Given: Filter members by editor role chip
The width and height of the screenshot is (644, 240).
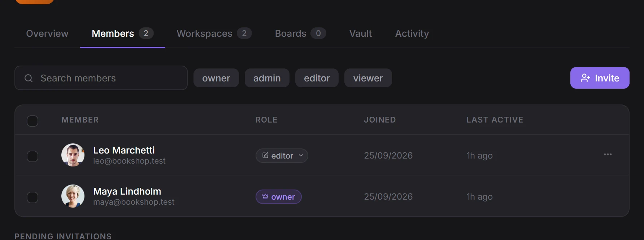Looking at the screenshot, I should (317, 78).
